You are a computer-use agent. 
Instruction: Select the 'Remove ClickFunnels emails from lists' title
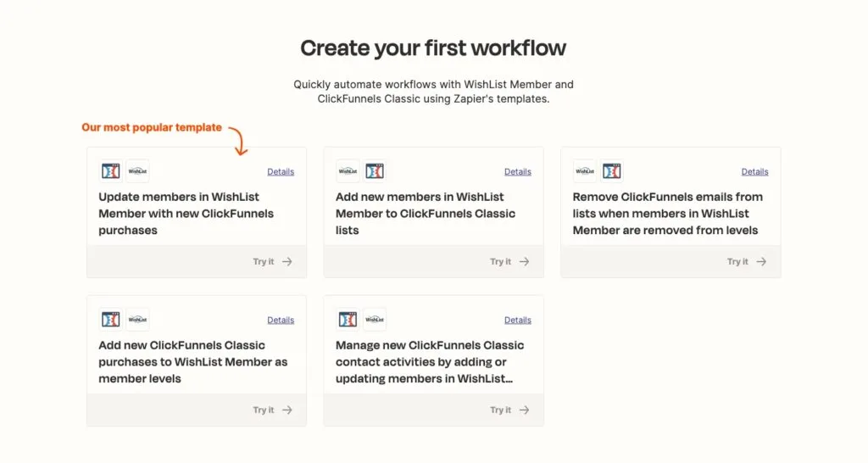(667, 214)
